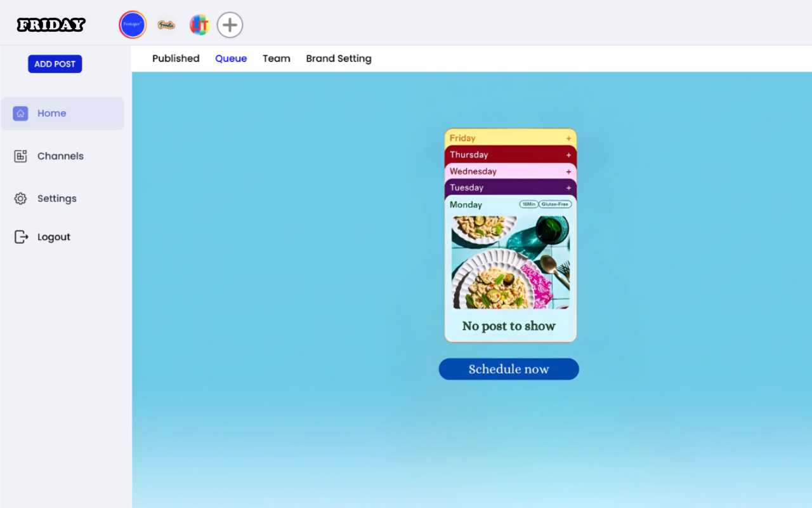
Task: Click the Logout label in the sidebar
Action: [54, 237]
